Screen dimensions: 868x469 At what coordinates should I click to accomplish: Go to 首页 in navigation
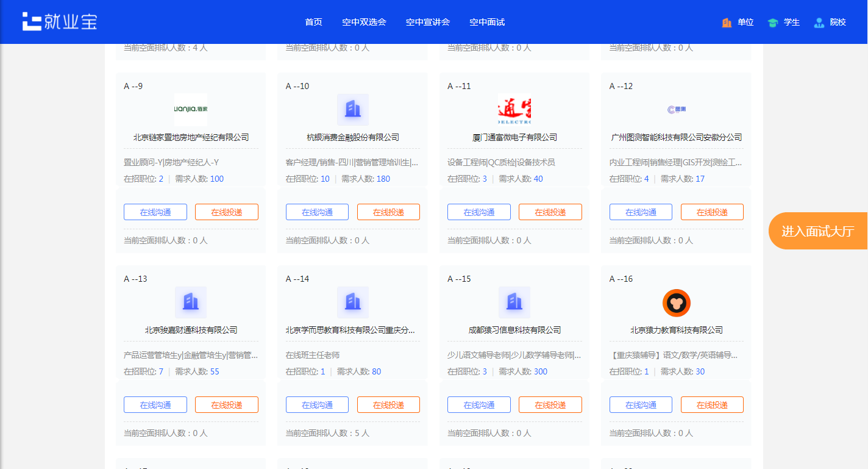coord(313,22)
